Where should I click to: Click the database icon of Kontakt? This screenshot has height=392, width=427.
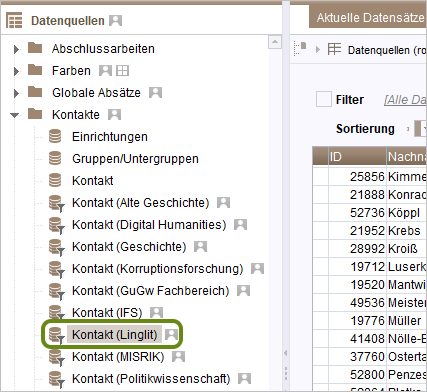pos(55,180)
